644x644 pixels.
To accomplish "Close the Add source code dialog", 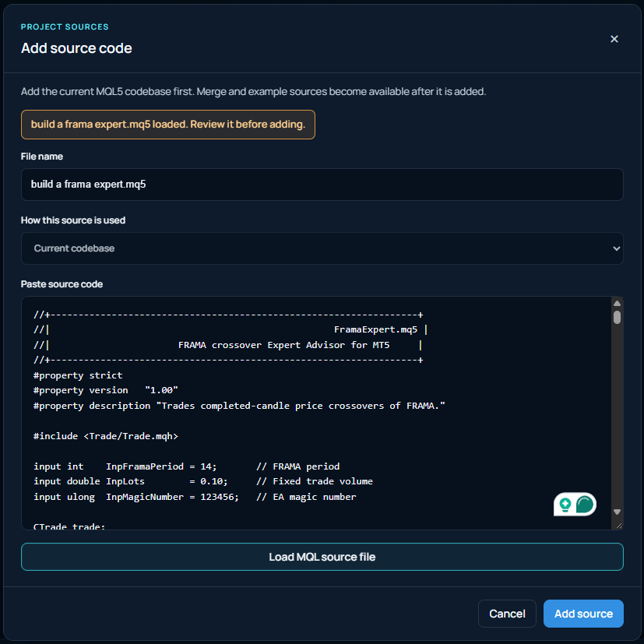I will [x=614, y=39].
